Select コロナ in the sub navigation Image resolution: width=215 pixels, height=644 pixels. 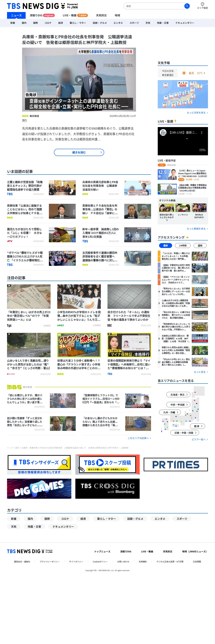pos(48,23)
